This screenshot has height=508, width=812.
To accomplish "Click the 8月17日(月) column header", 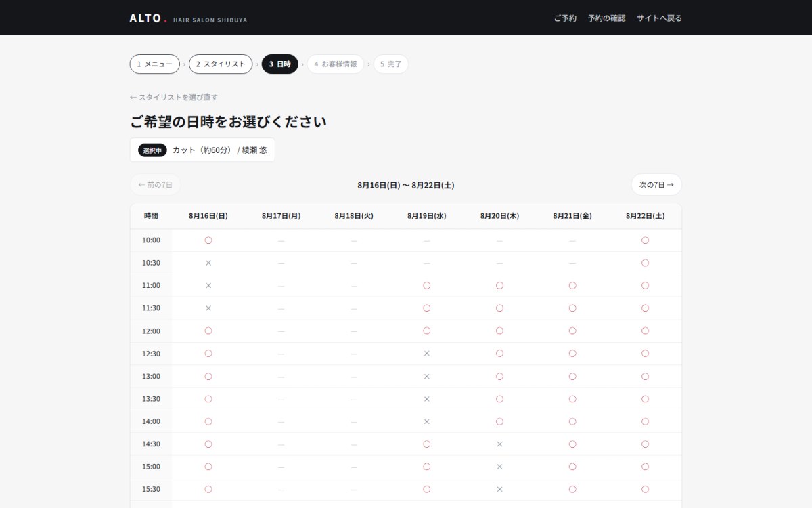I will pos(281,216).
